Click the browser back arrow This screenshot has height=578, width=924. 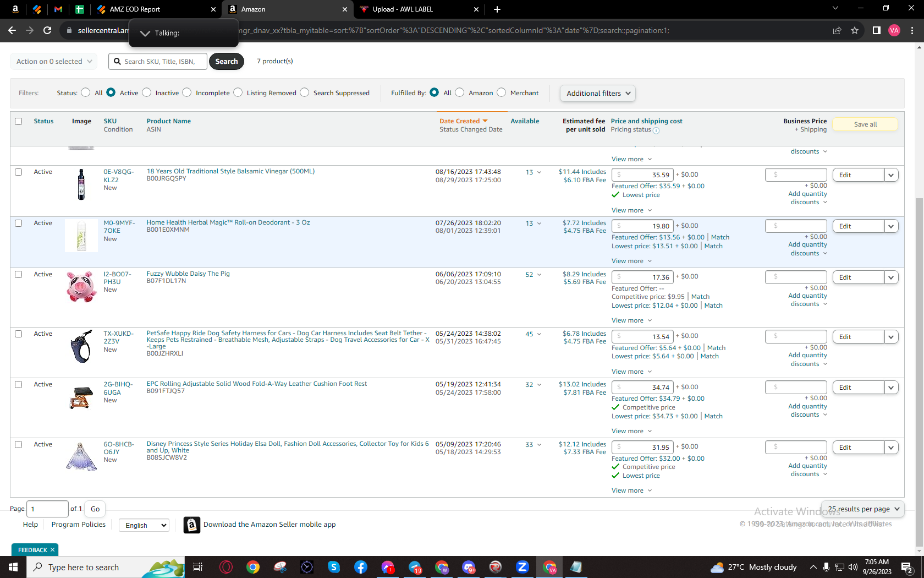point(12,30)
